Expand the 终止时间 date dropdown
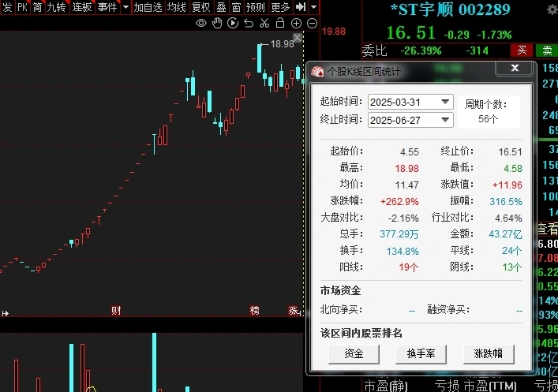The height and width of the screenshot is (392, 558). (x=445, y=120)
